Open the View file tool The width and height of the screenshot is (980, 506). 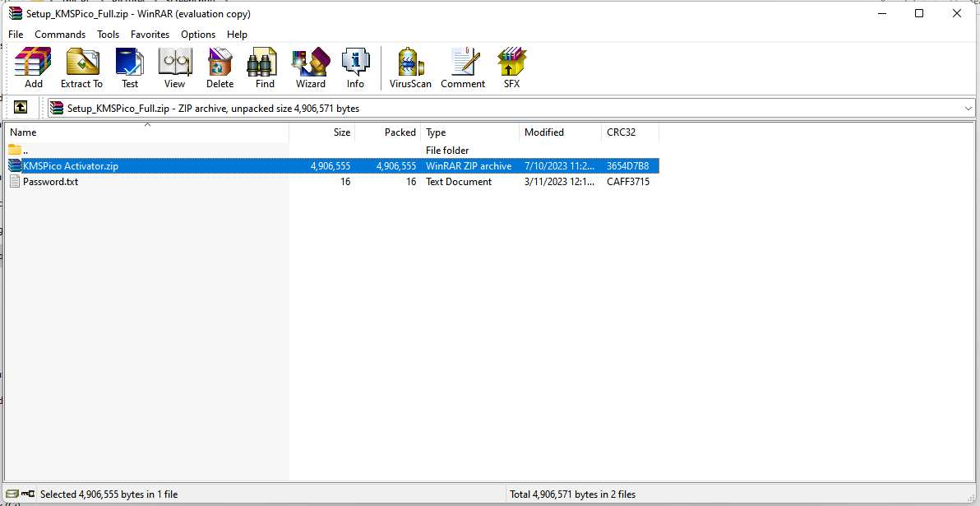pyautogui.click(x=174, y=67)
